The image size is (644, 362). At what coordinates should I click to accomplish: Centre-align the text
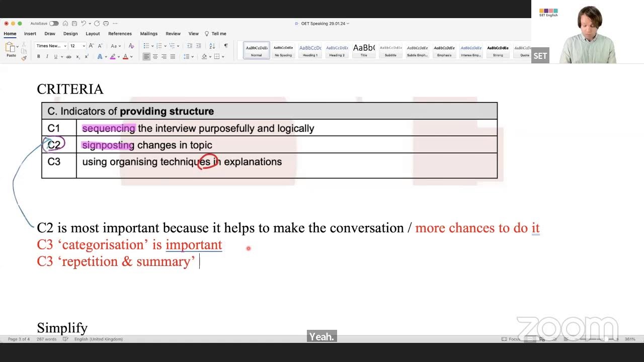click(x=155, y=57)
